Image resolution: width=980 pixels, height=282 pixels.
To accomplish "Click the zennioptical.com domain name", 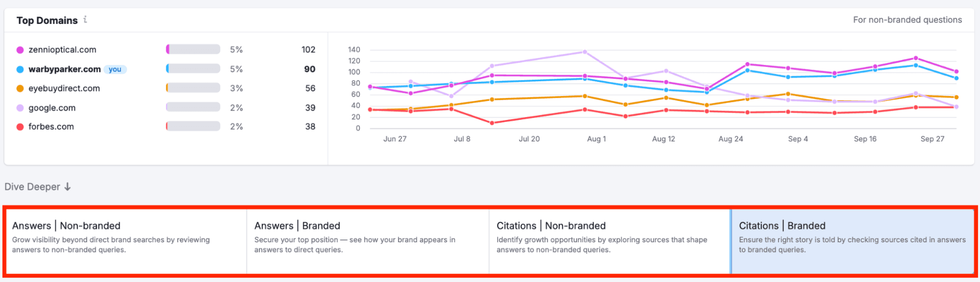I will 62,50.
